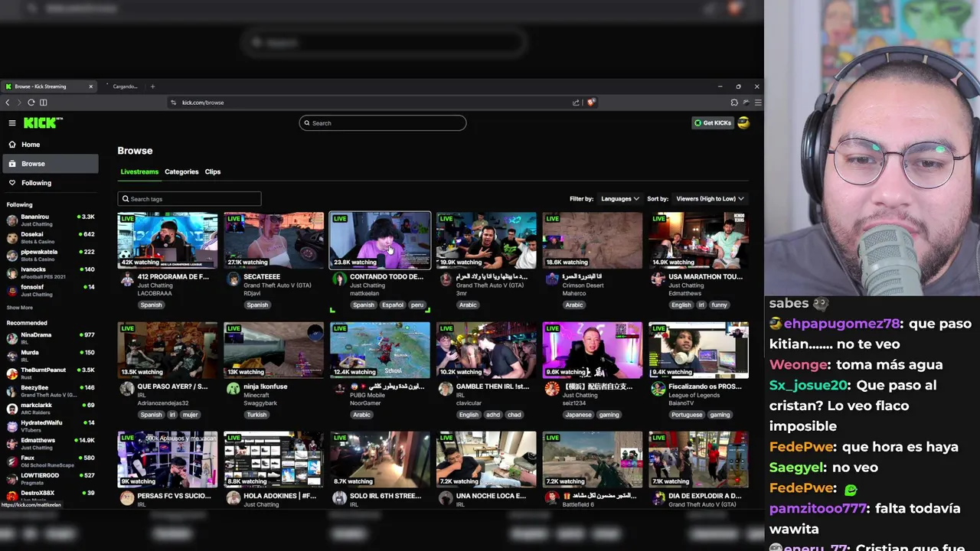Click the green KICK logo

pyautogui.click(x=43, y=122)
